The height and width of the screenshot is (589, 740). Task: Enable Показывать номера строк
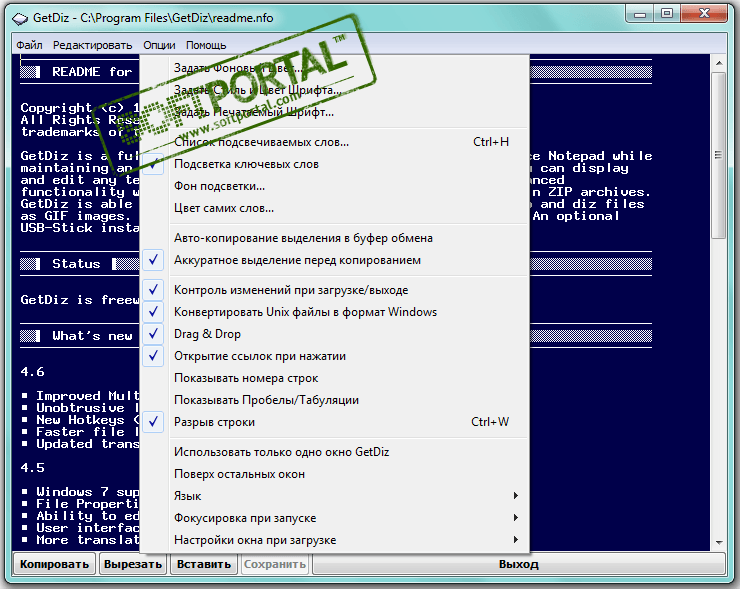click(x=335, y=378)
